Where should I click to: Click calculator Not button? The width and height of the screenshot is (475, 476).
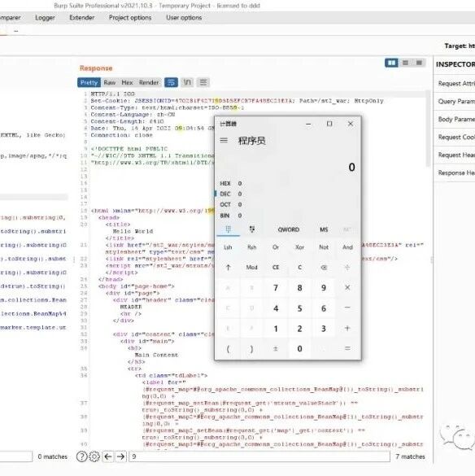324,247
